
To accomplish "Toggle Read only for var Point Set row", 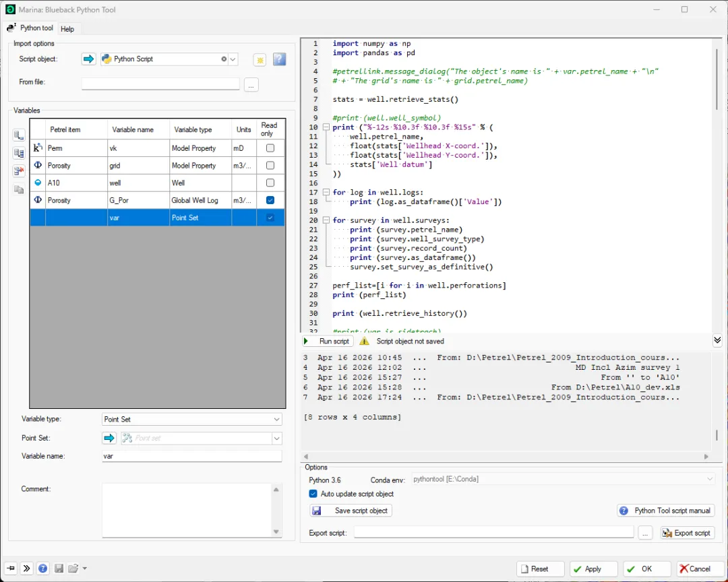I will (x=270, y=218).
